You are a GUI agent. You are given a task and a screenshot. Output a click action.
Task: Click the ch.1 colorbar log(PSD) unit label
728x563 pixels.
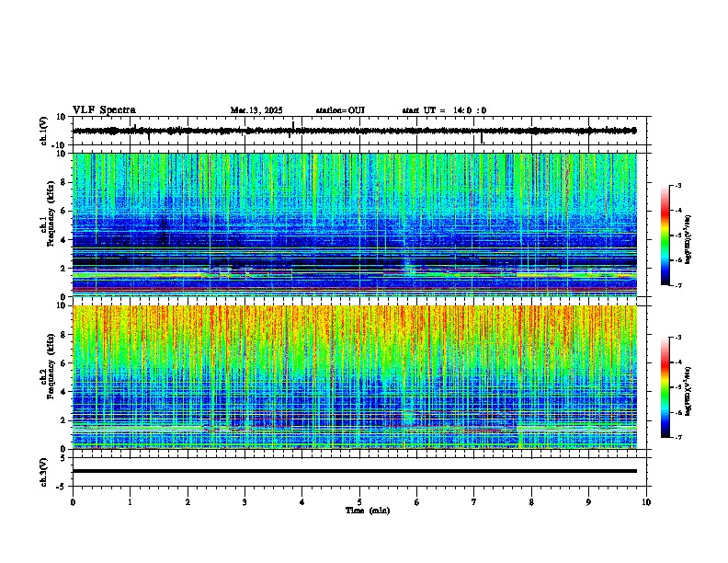pos(688,240)
